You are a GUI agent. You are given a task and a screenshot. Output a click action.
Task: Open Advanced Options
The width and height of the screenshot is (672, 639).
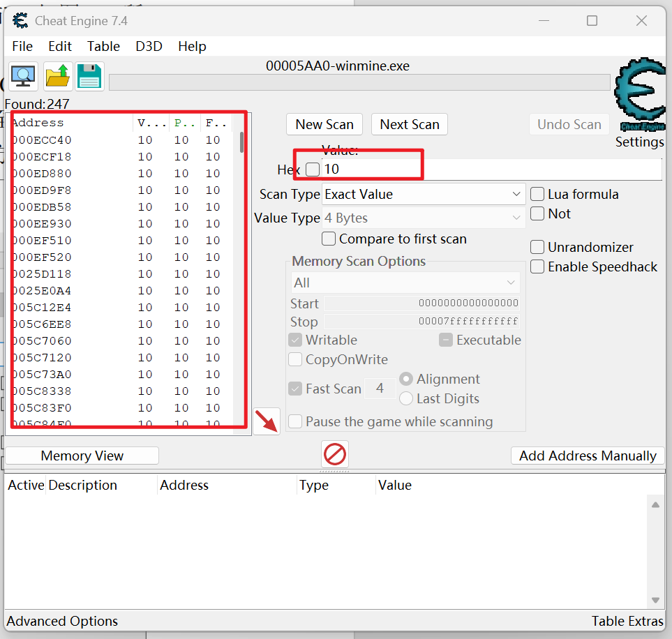tap(62, 621)
